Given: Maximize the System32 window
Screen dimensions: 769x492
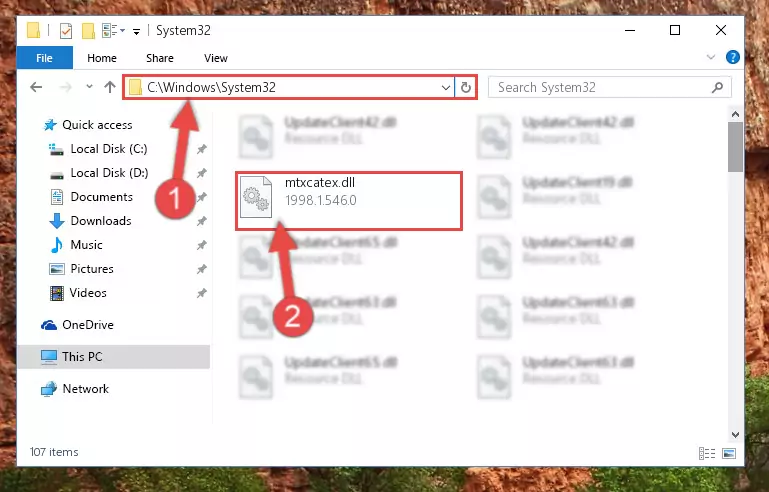Looking at the screenshot, I should 675,30.
